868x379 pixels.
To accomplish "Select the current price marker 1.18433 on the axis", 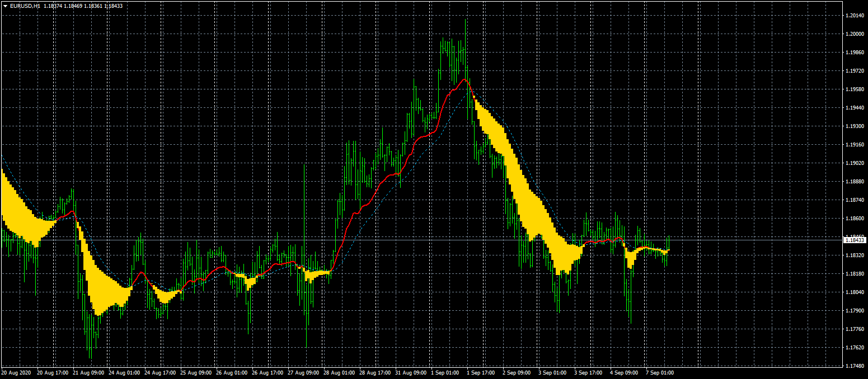I will point(855,240).
